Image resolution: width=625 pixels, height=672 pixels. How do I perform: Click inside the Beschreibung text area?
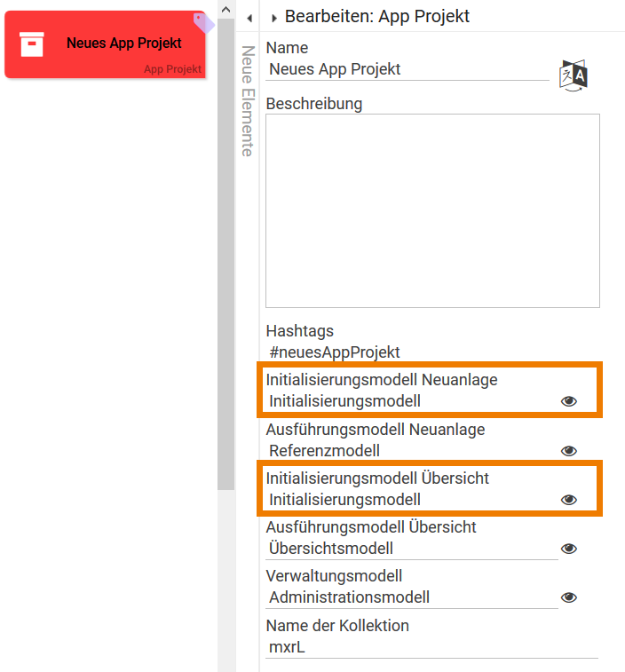click(432, 210)
